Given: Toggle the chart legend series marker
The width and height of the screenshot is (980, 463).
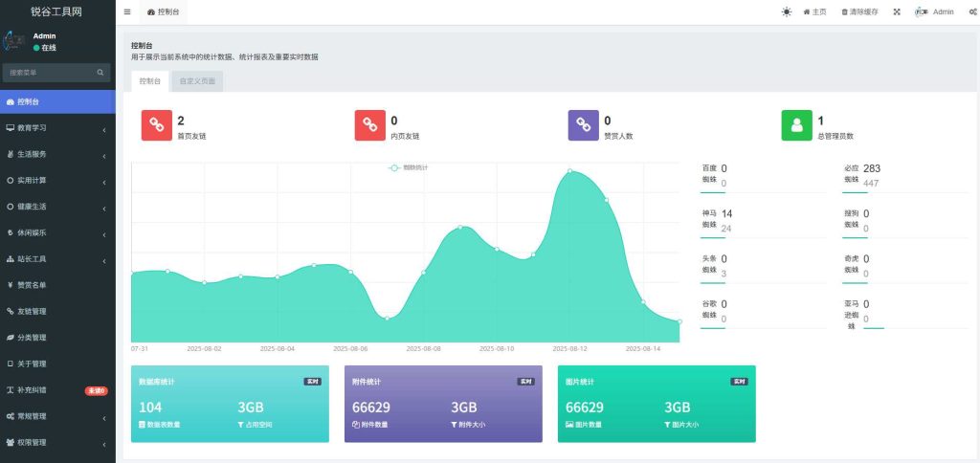Looking at the screenshot, I should tap(393, 168).
